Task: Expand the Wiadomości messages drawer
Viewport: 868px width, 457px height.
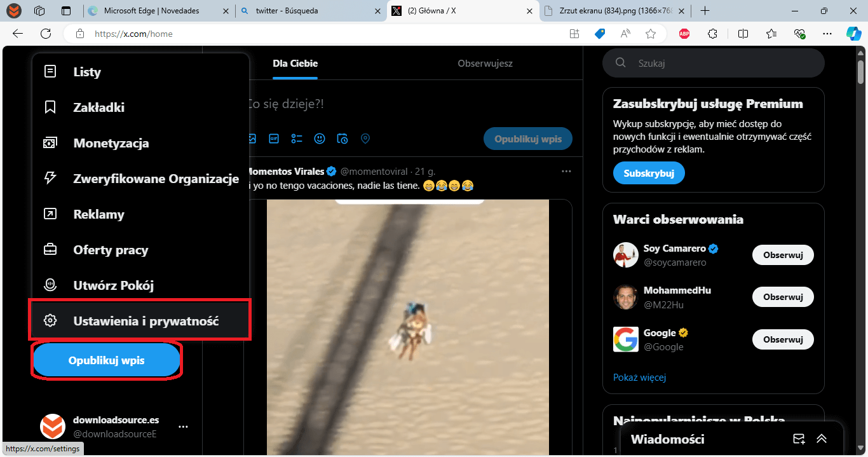Action: pyautogui.click(x=822, y=439)
